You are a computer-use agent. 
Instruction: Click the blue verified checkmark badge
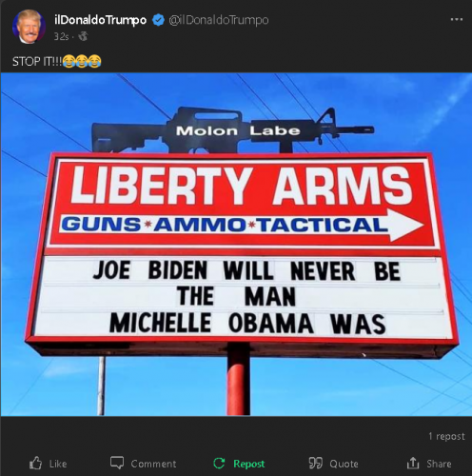pyautogui.click(x=158, y=20)
